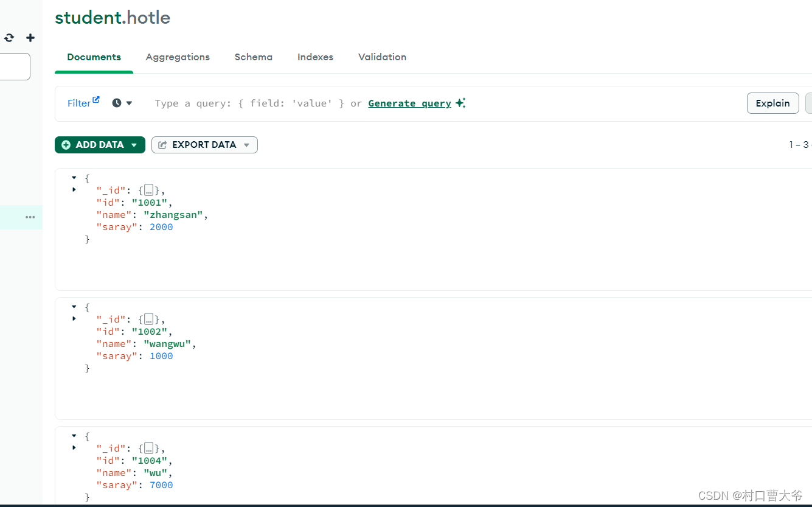Click the sparkle icon beside Generate query
The height and width of the screenshot is (507, 812).
click(460, 103)
